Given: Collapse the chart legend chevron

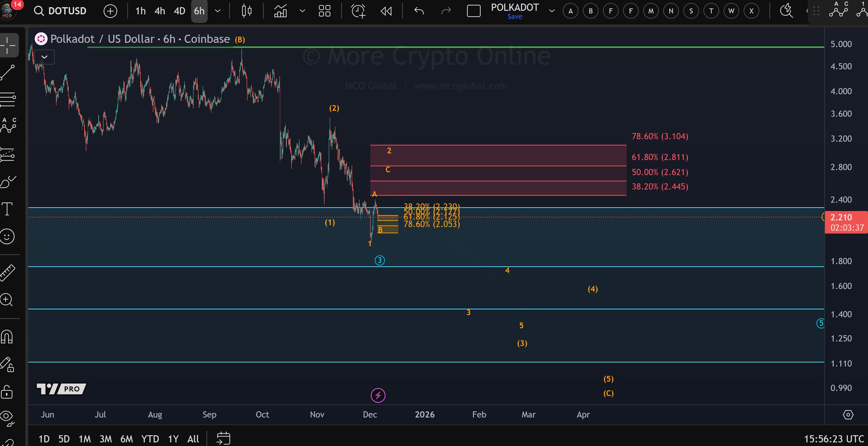Looking at the screenshot, I should (44, 57).
